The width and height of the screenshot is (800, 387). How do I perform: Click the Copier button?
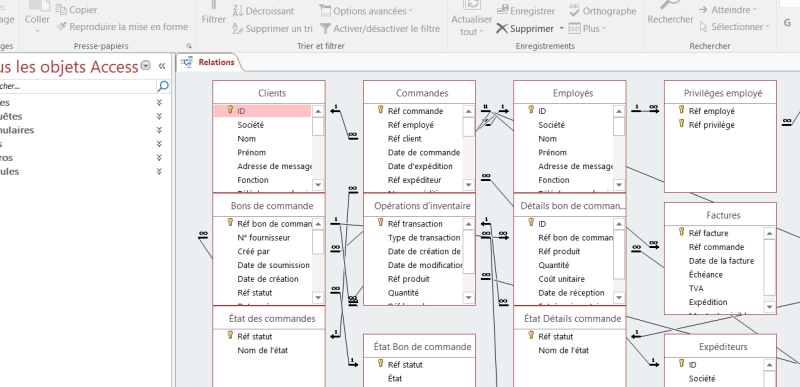[77, 10]
